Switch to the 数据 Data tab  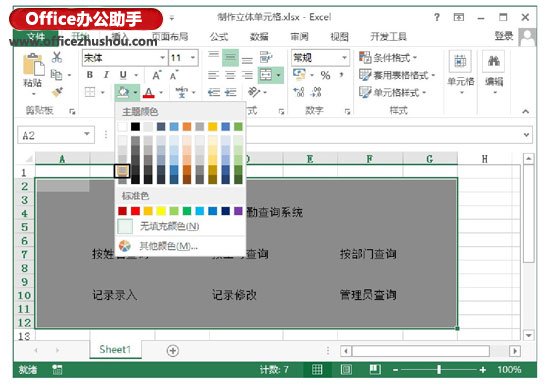point(259,36)
